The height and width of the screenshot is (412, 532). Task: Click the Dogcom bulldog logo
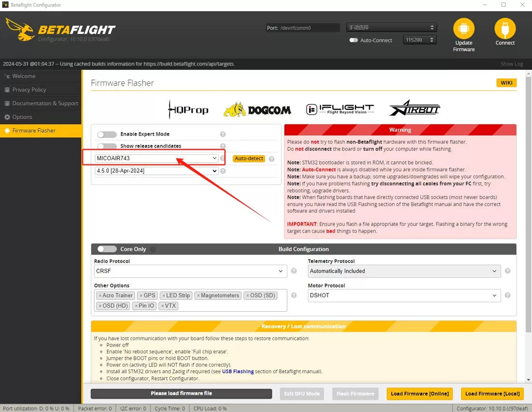click(257, 110)
